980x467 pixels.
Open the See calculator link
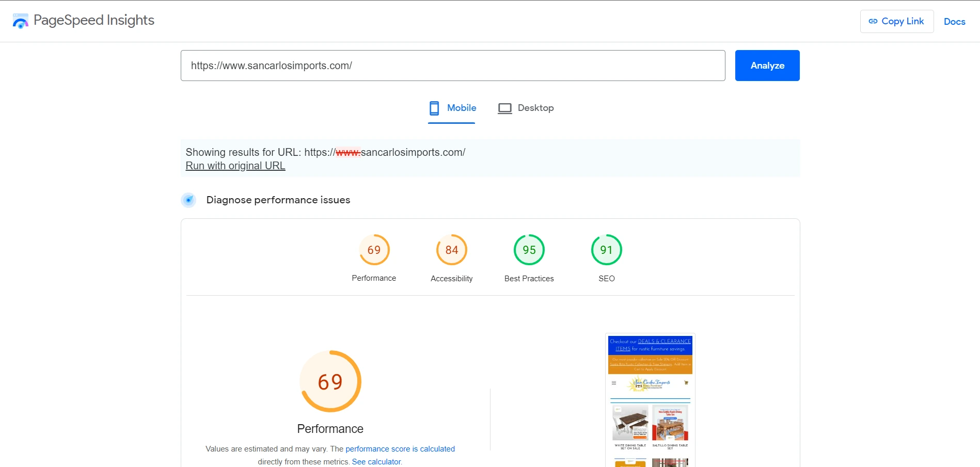point(376,462)
